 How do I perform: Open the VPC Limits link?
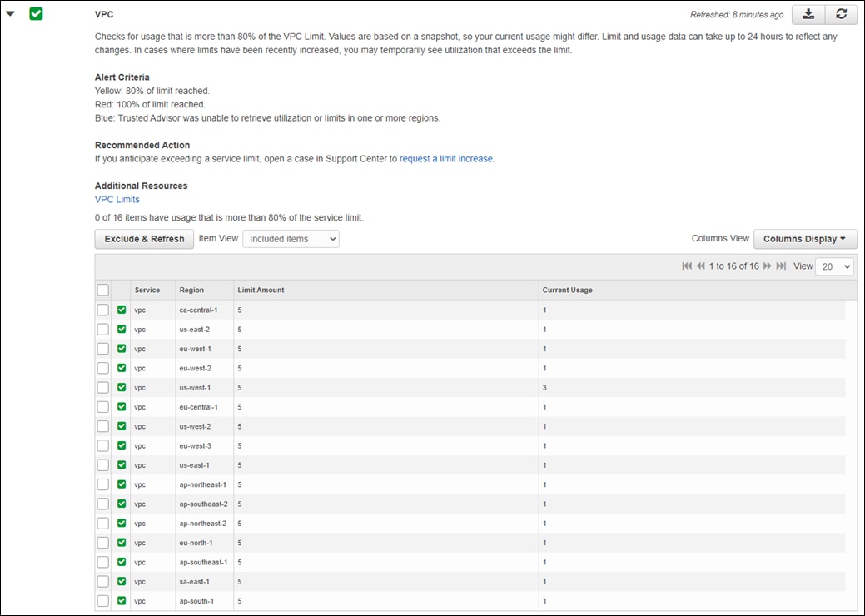click(x=117, y=200)
